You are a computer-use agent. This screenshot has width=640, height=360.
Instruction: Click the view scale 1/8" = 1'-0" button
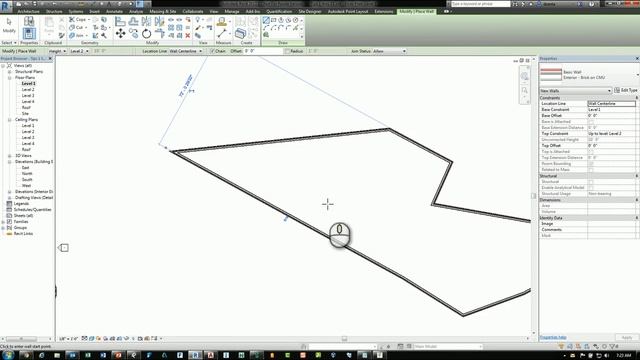point(69,339)
